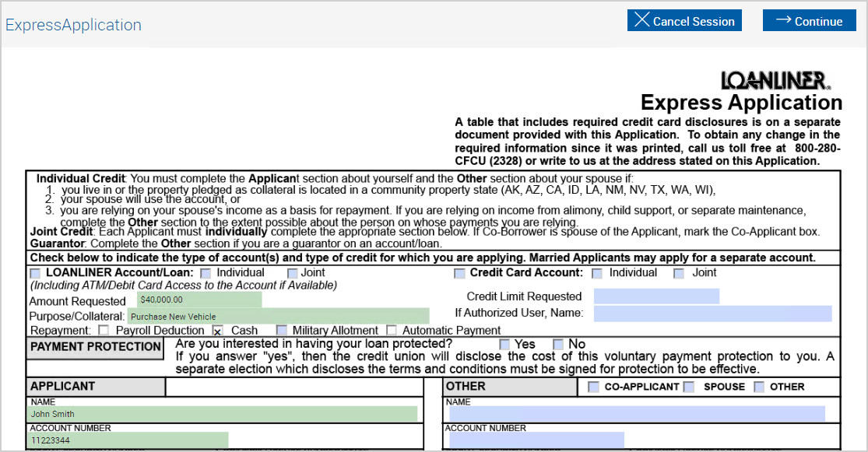Image resolution: width=868 pixels, height=452 pixels.
Task: Click the Joint Credit instruction text
Action: [425, 232]
